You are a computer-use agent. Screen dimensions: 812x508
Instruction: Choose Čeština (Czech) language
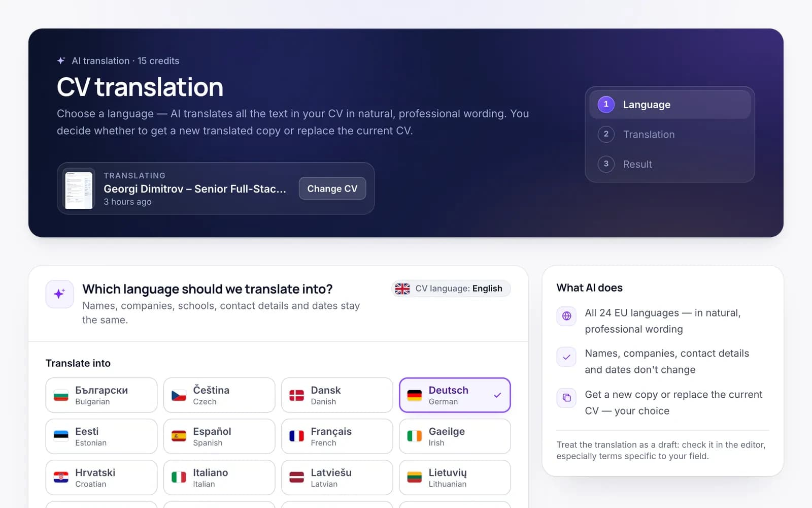219,395
